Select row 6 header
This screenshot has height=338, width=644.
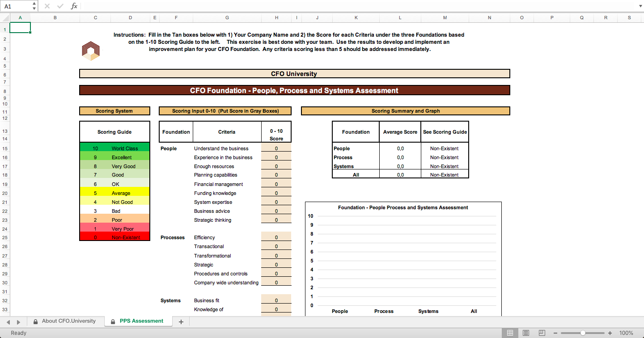coord(4,75)
